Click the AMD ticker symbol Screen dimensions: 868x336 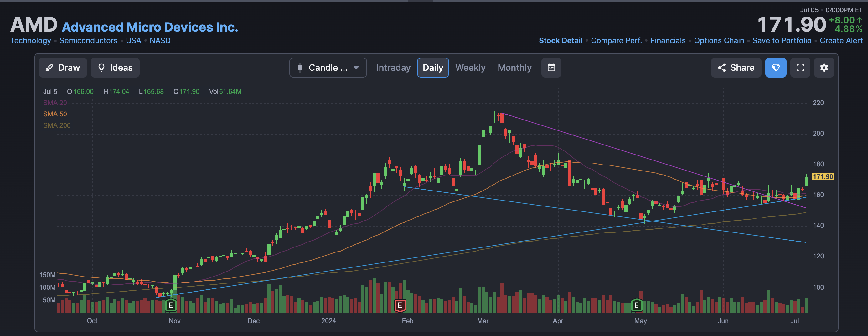tap(34, 25)
